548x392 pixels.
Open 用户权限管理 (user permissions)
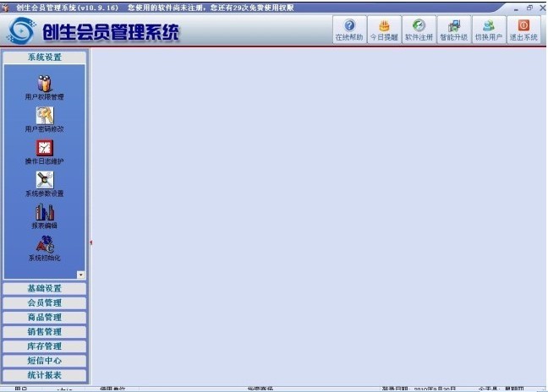pos(45,84)
